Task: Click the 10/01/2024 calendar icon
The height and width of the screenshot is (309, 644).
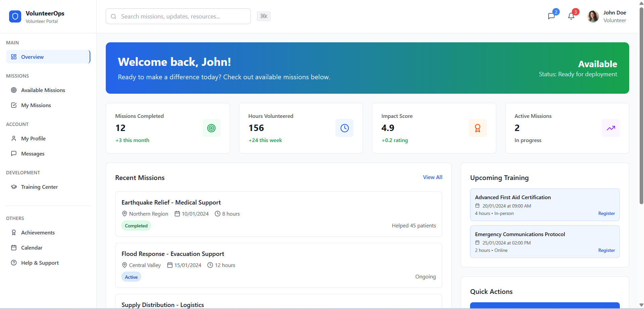Action: click(x=177, y=214)
